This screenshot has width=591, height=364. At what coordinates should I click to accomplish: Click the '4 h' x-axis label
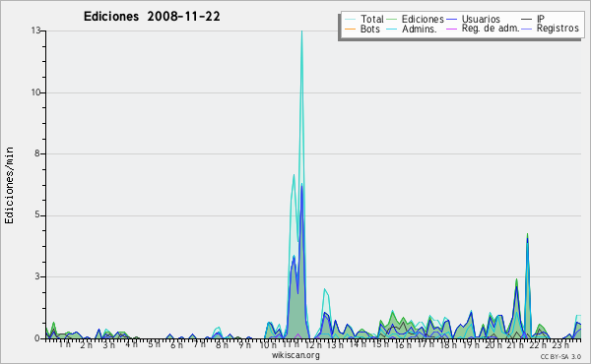point(131,344)
